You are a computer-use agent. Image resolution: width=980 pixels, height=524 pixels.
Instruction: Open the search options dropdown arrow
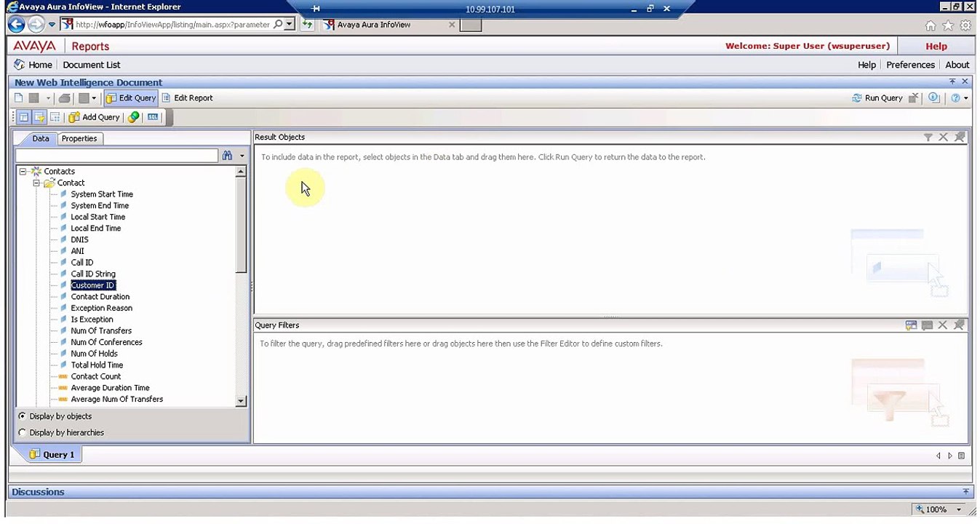tap(242, 156)
